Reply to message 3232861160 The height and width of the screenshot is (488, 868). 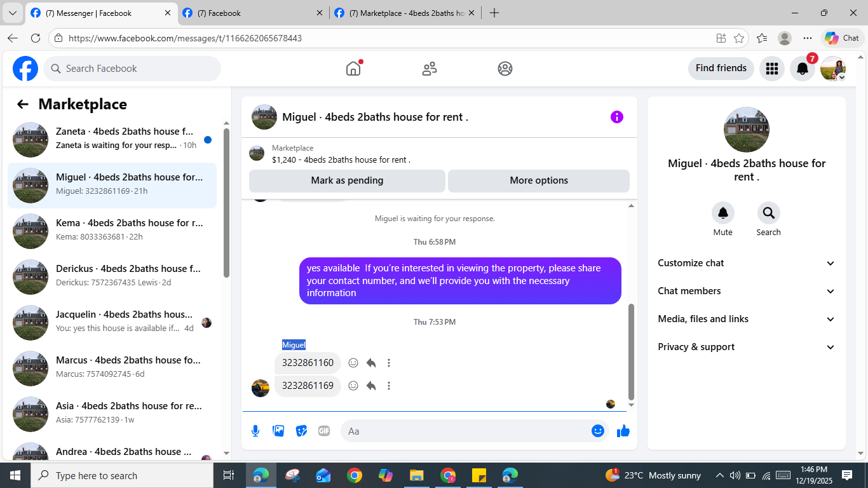tap(371, 363)
